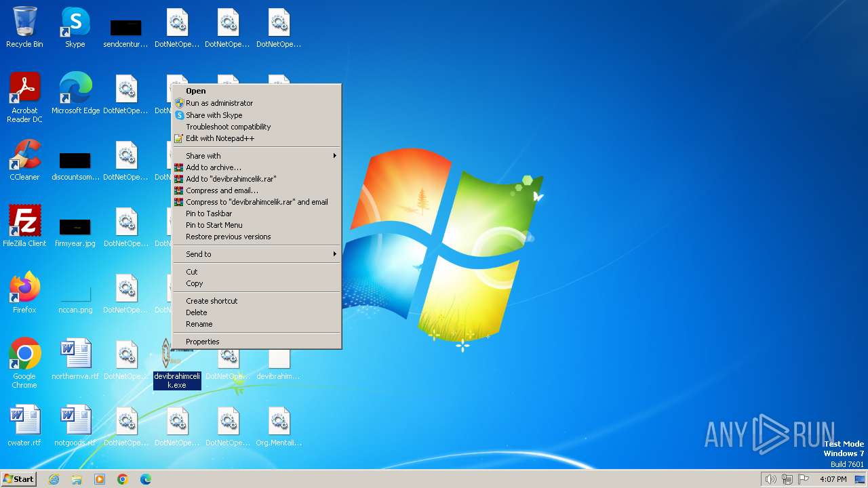Choose Compress and email...

[x=256, y=190]
